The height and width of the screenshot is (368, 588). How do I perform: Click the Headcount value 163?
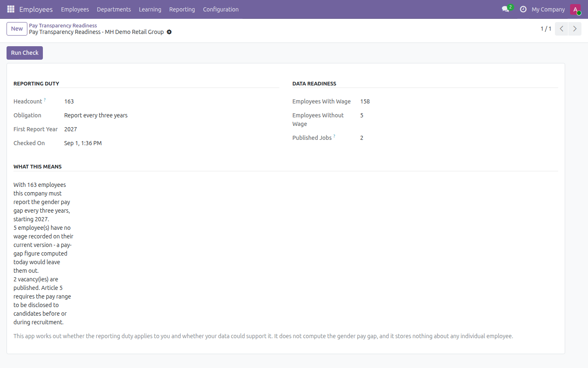click(69, 101)
